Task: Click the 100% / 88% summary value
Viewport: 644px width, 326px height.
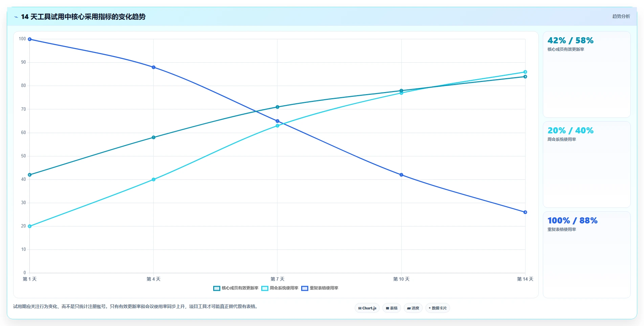Action: tap(572, 221)
